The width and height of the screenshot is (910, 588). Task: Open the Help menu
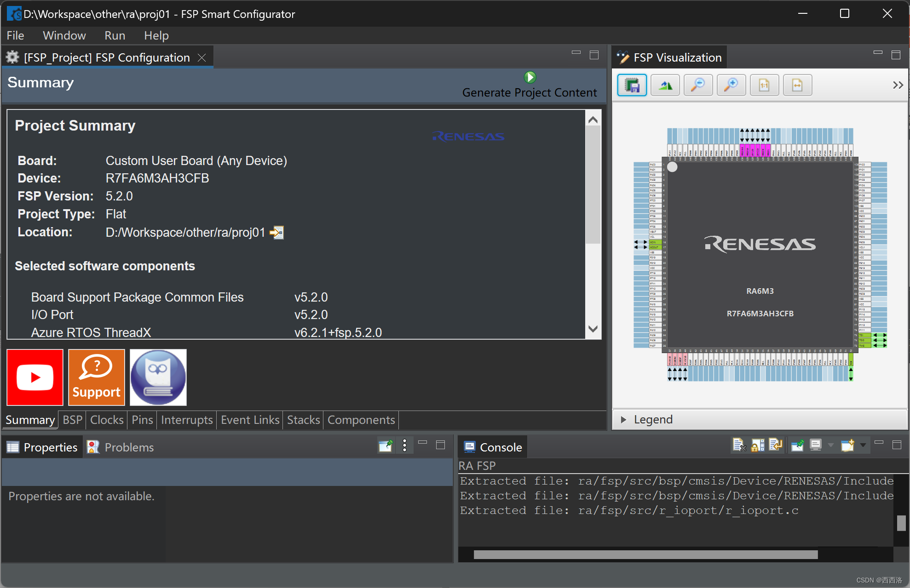[x=156, y=35]
